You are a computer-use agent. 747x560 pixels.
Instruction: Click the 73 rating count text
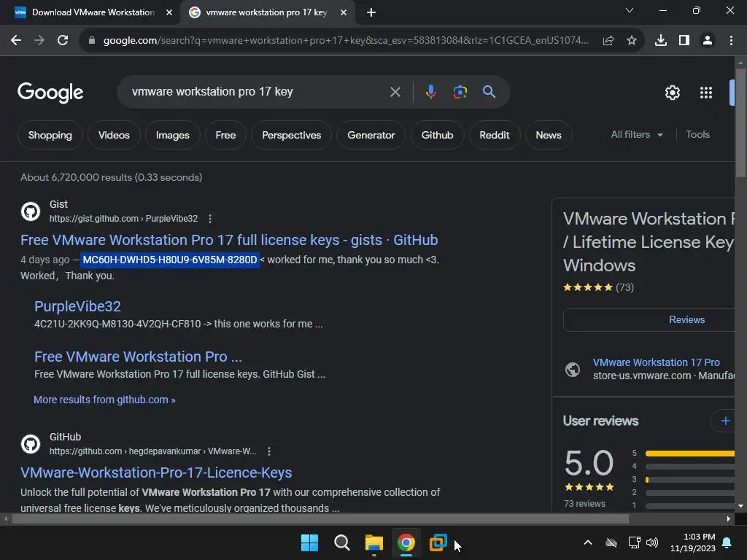point(624,287)
